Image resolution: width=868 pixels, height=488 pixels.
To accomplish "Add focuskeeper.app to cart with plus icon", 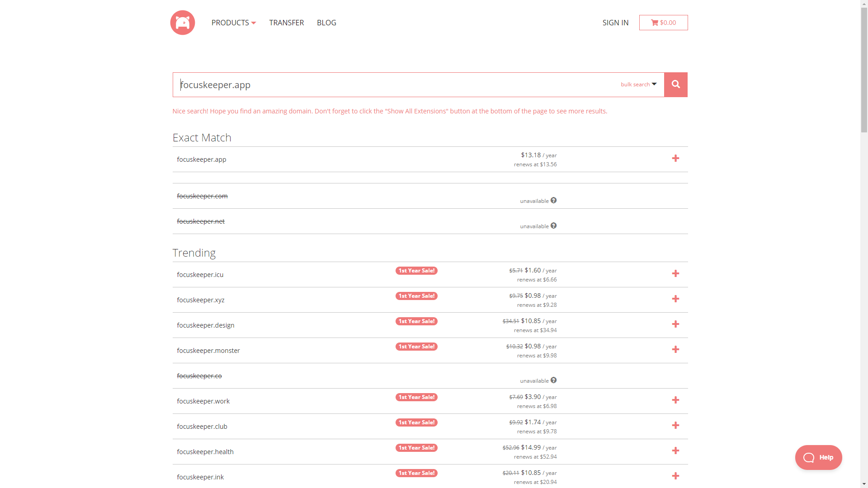I will pyautogui.click(x=675, y=158).
